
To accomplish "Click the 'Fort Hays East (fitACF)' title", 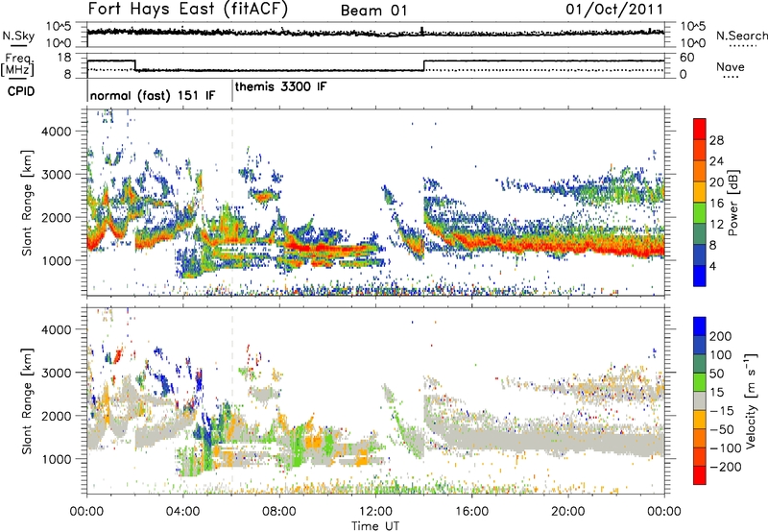I will (187, 9).
